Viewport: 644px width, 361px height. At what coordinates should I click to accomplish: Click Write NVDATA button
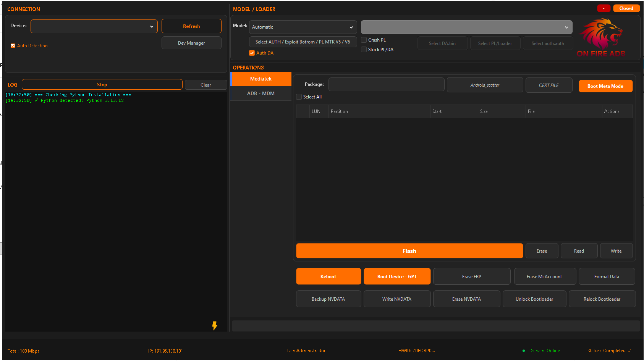(397, 299)
